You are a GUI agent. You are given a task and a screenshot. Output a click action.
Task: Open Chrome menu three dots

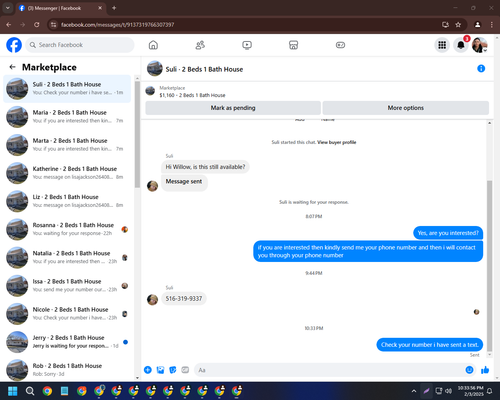(x=492, y=25)
